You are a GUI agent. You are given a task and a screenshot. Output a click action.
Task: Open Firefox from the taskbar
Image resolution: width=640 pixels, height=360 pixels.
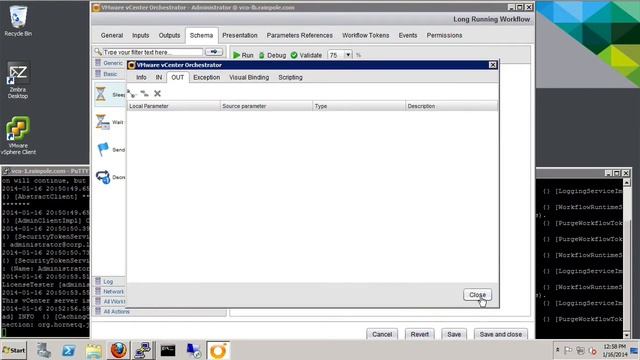click(x=119, y=350)
